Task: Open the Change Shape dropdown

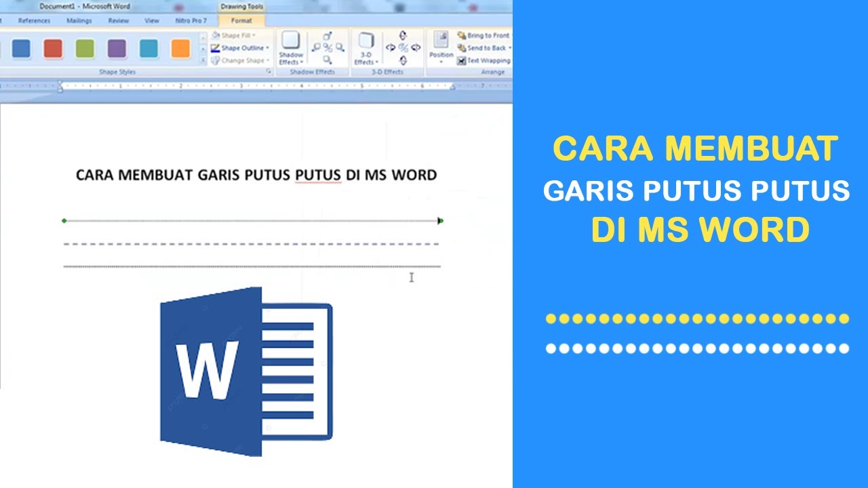Action: coord(240,60)
